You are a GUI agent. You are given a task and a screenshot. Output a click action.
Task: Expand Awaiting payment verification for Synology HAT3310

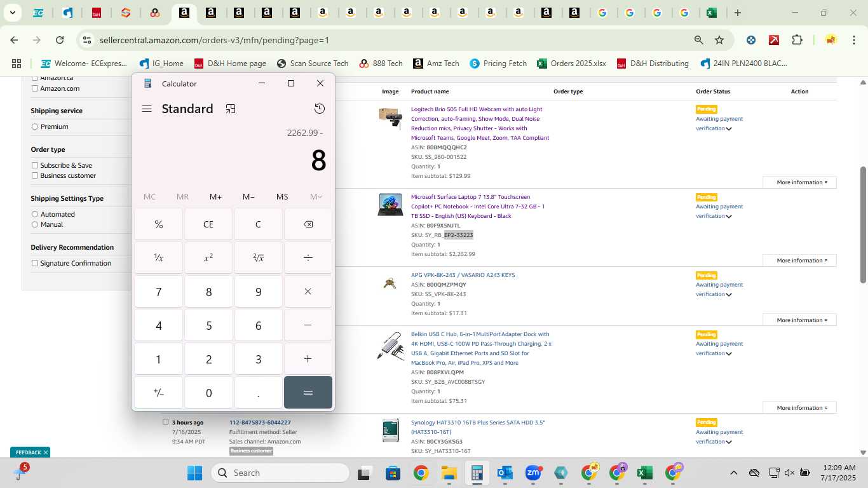pos(729,442)
